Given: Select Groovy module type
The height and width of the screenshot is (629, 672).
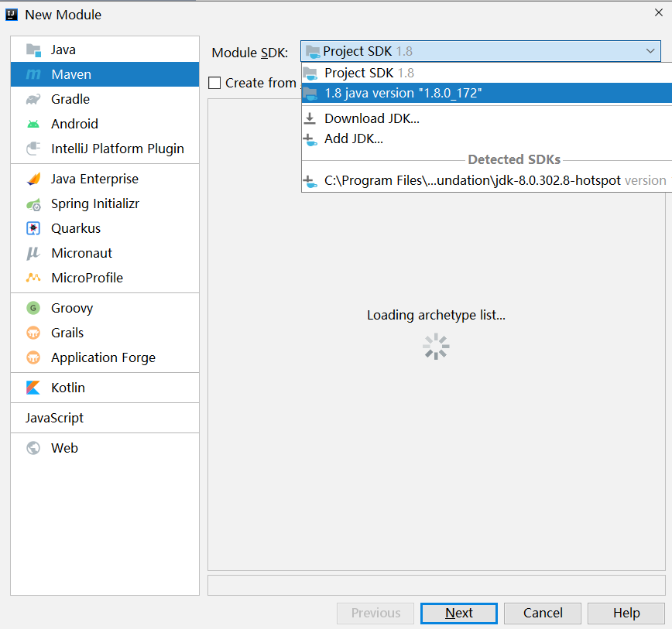Looking at the screenshot, I should point(105,308).
